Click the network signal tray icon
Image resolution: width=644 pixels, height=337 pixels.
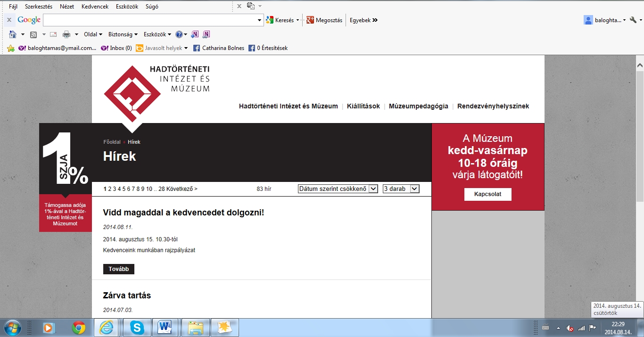coord(581,328)
